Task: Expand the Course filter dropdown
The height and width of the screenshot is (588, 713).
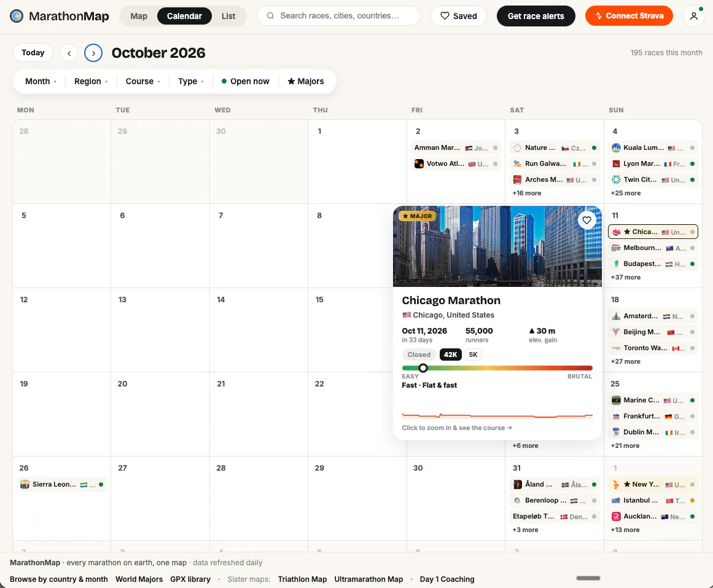Action: point(142,81)
